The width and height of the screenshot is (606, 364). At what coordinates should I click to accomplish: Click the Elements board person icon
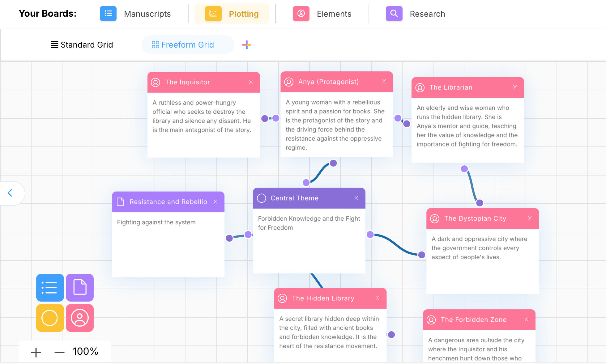click(301, 14)
